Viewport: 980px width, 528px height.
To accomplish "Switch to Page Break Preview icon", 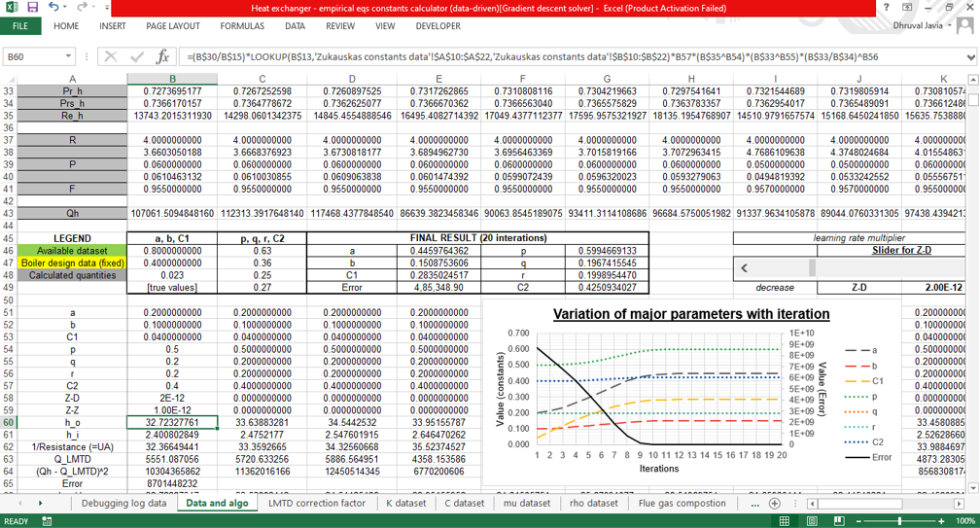I will tap(839, 520).
